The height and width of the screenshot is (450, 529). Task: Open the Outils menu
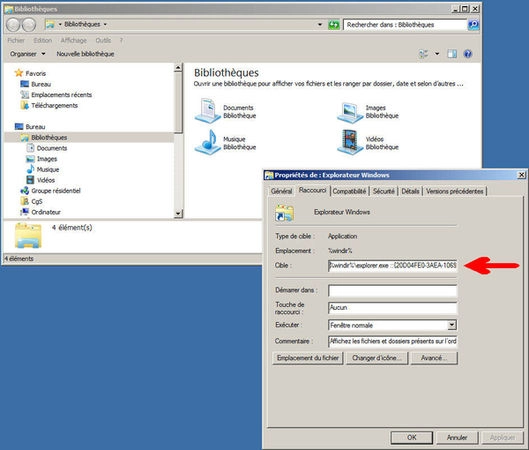click(103, 40)
